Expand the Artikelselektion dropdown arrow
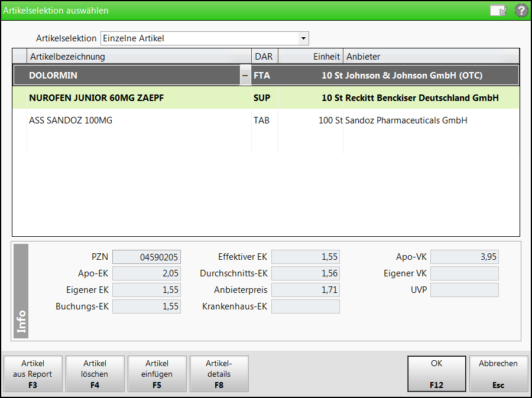Image resolution: width=532 pixels, height=398 pixels. [x=303, y=38]
